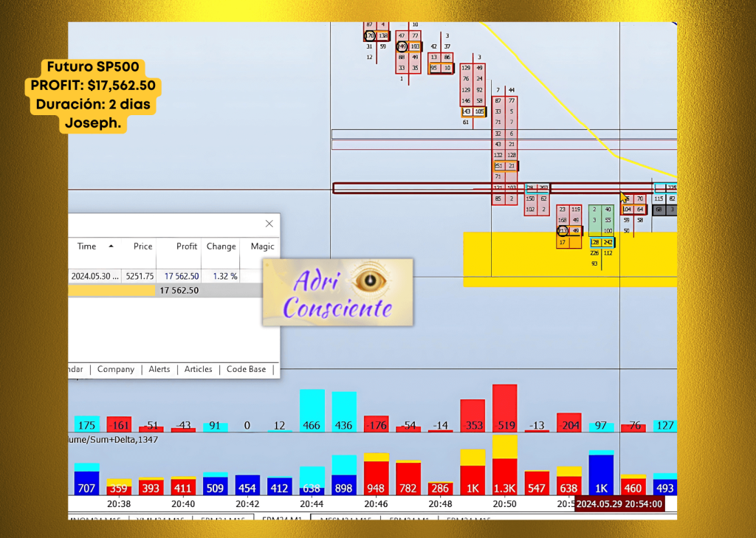Open the Alerts tab

[x=159, y=369]
